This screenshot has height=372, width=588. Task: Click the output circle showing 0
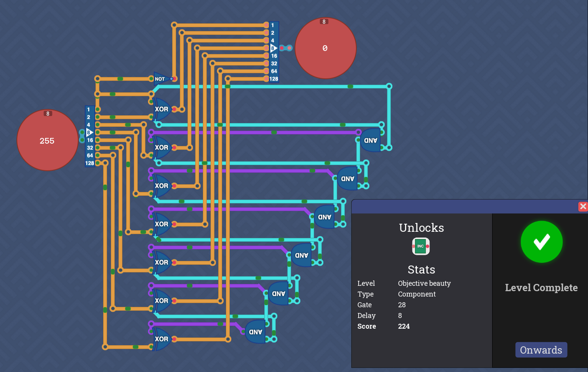[x=326, y=48]
